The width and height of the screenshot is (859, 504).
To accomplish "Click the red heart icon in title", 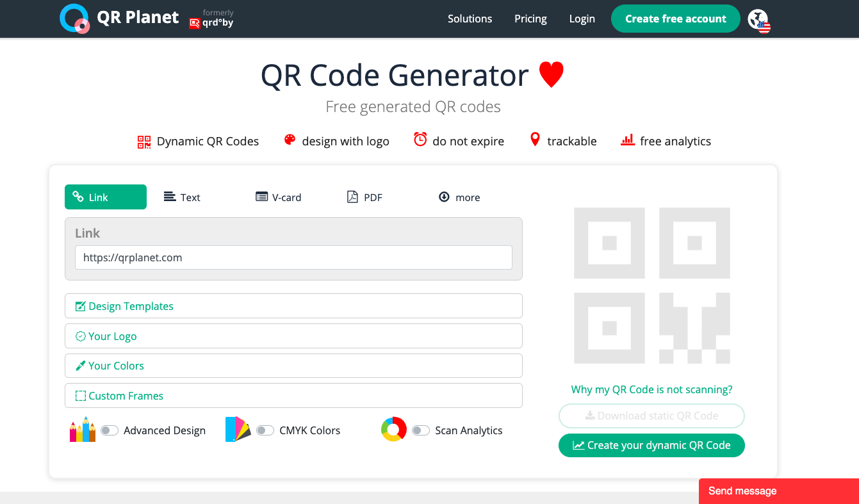I will tap(551, 75).
